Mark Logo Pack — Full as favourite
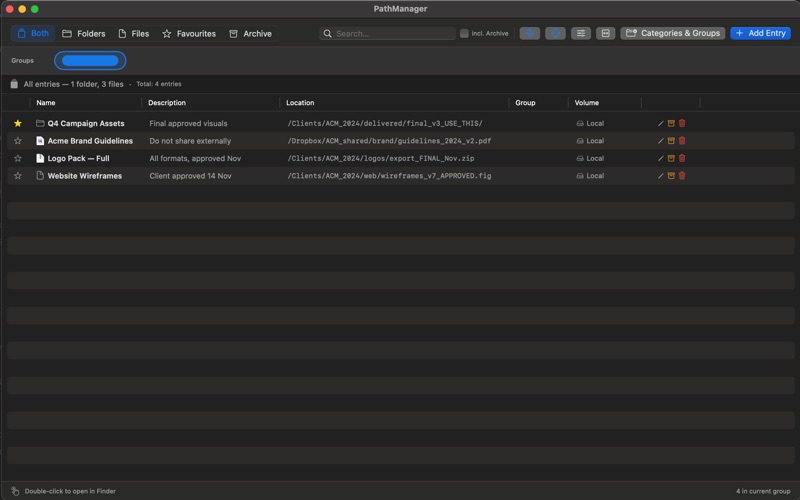This screenshot has width=800, height=500. tap(18, 158)
